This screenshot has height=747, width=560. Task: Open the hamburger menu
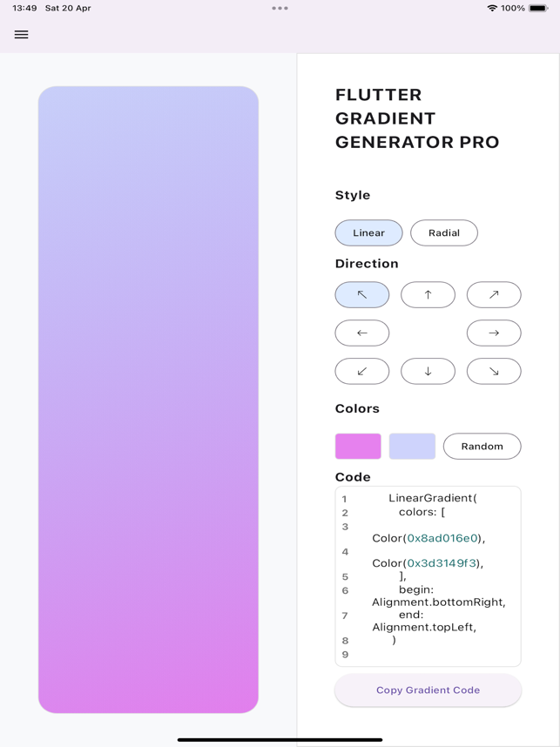[21, 34]
